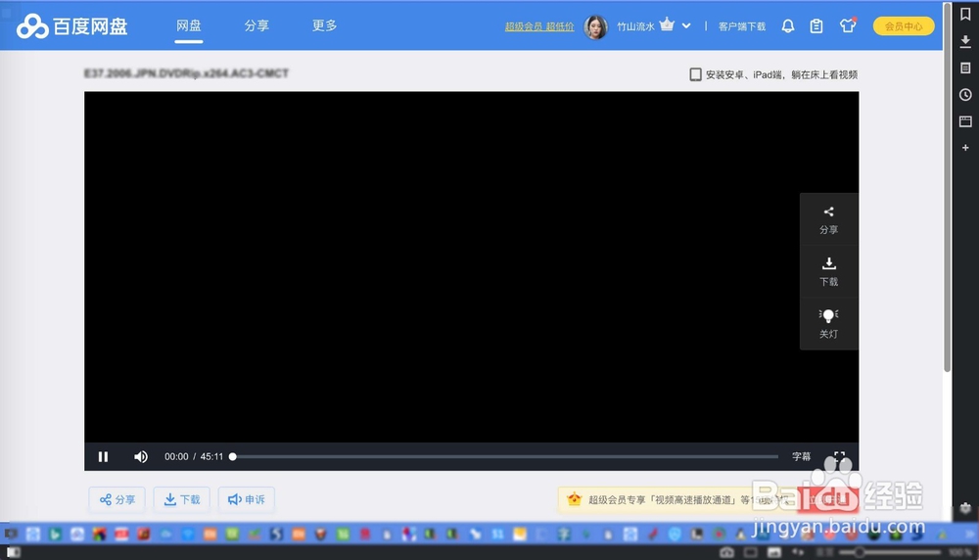Viewport: 979px width, 560px height.
Task: Open the settings gear at sidebar bottom
Action: pos(965,508)
